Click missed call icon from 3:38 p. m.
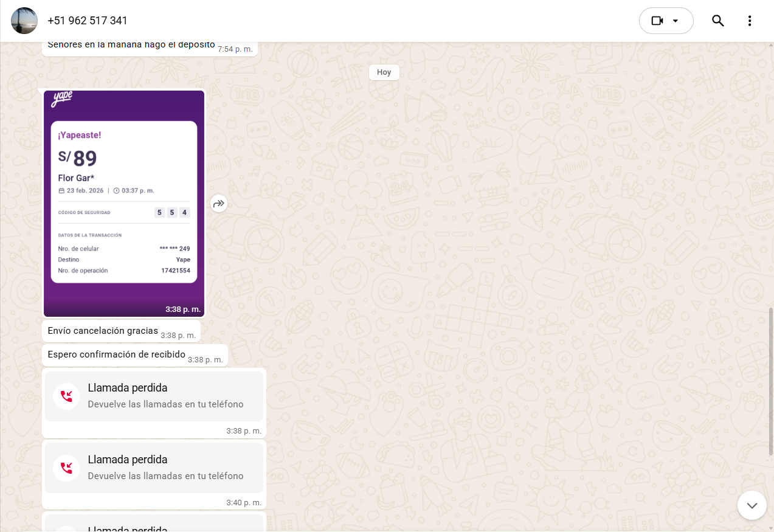The height and width of the screenshot is (532, 774). (x=66, y=396)
